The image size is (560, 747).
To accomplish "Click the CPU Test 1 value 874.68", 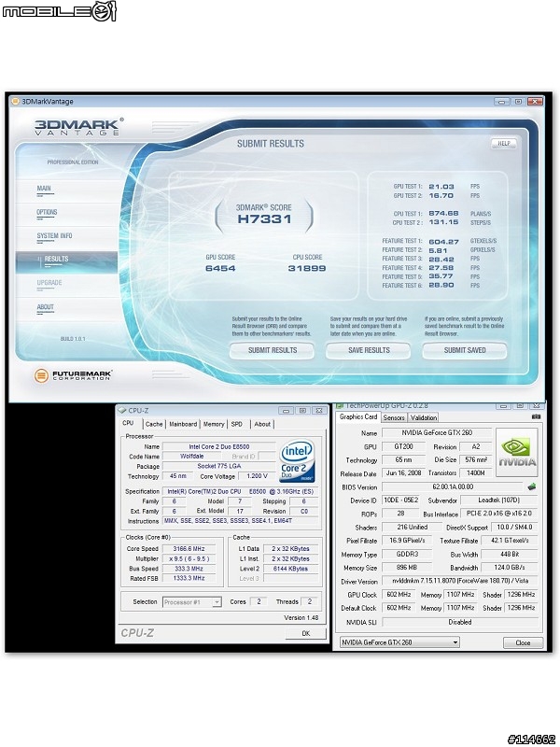I will tap(444, 214).
